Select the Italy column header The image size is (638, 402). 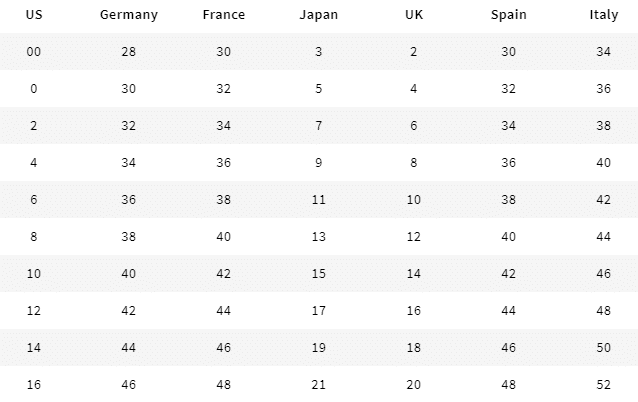(x=604, y=15)
